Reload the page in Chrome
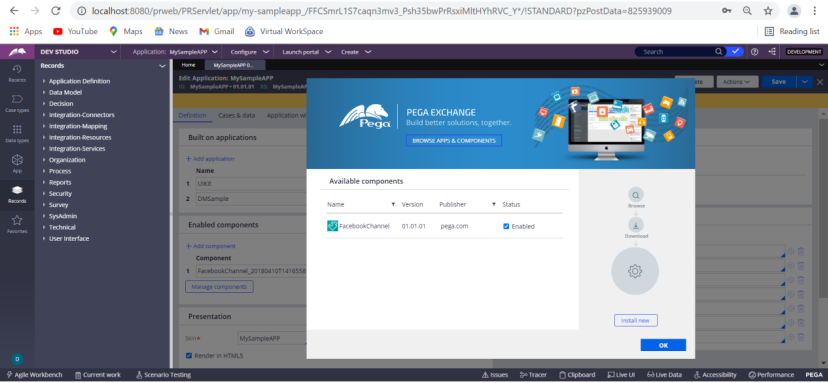828x383 pixels. (55, 11)
